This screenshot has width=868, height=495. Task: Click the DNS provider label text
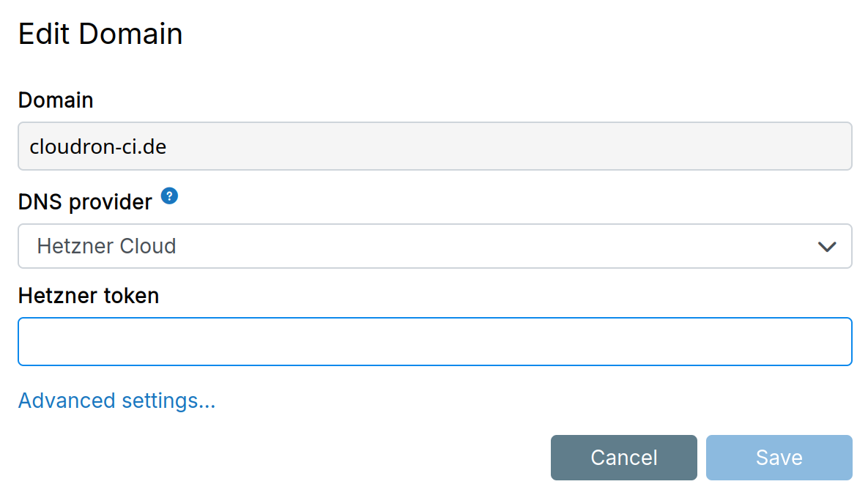coord(85,201)
